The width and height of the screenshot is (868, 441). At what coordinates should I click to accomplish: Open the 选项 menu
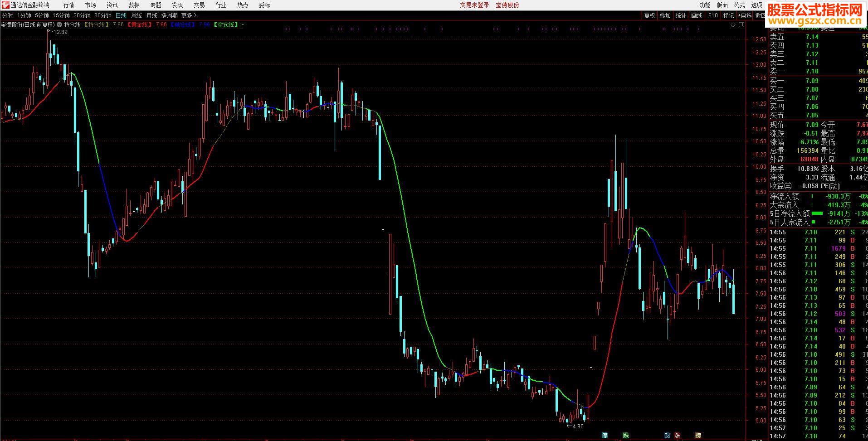point(757,5)
